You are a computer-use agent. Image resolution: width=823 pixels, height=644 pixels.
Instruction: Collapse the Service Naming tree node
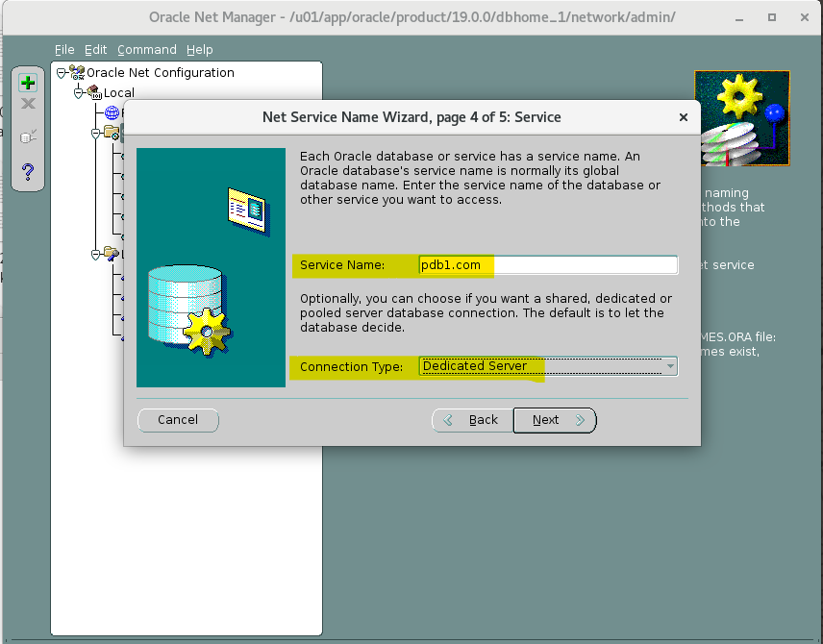pyautogui.click(x=95, y=134)
